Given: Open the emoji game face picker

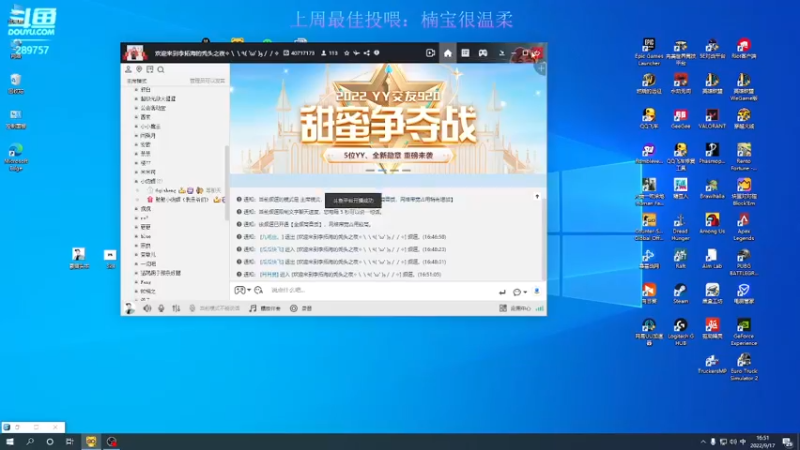Looking at the screenshot, I should tap(242, 290).
